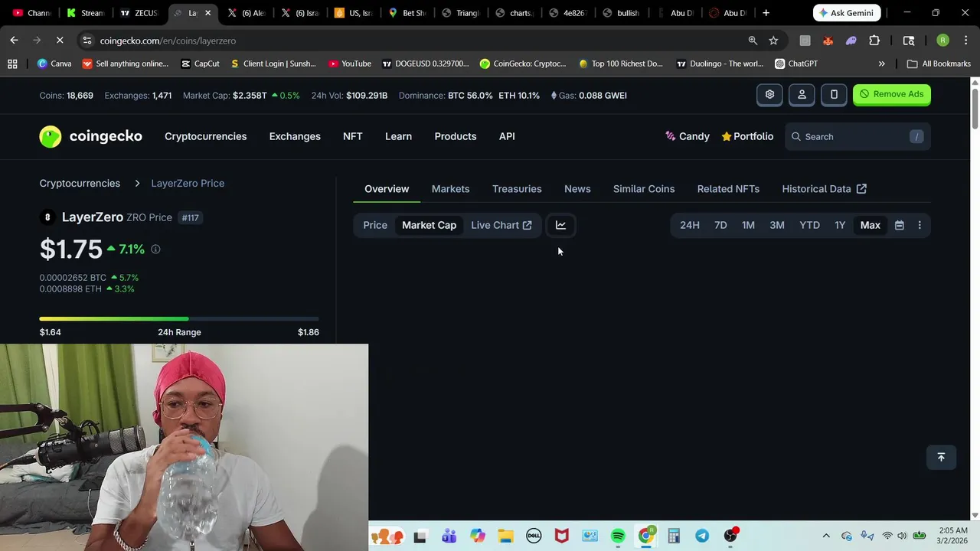Select the Price chart toggle
980x551 pixels.
click(375, 225)
